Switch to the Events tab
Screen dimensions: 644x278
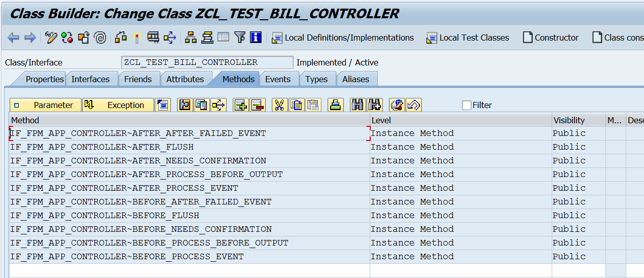point(278,79)
